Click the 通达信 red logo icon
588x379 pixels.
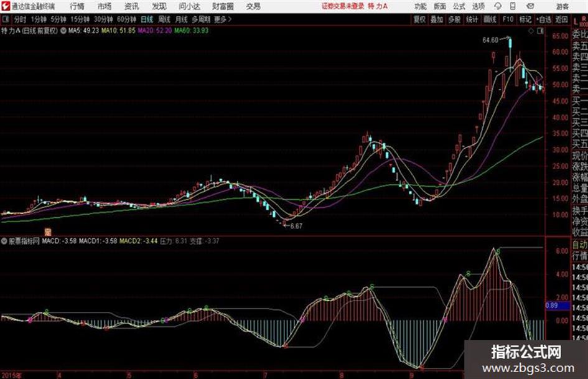6,6
